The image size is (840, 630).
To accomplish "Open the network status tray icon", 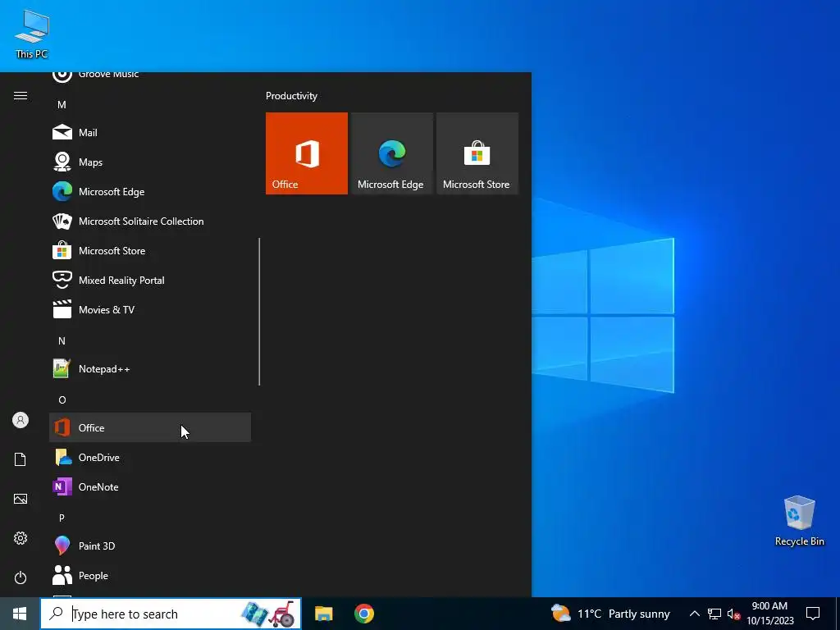I will pos(714,614).
